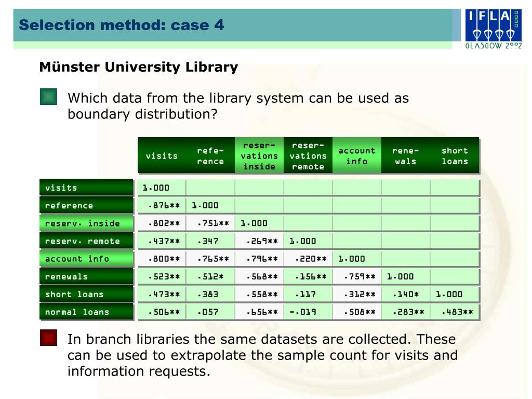Click the 'renewals' column header
Image resolution: width=532 pixels, height=399 pixels.
pos(406,156)
